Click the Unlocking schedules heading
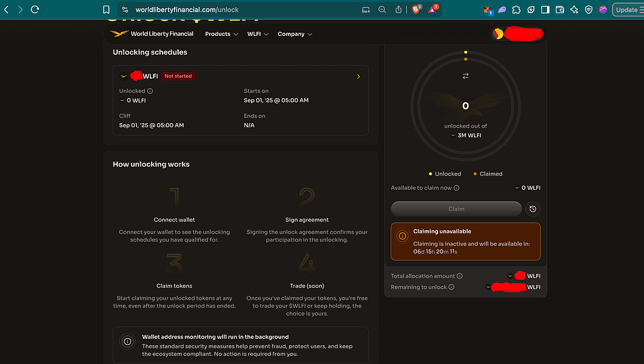 tap(150, 52)
